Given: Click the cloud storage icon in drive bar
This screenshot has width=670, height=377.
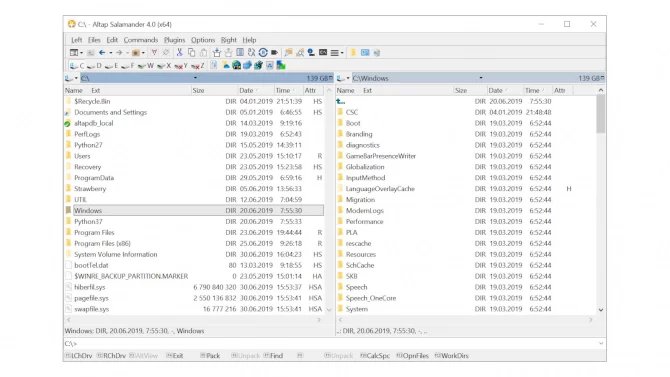Looking at the screenshot, I should click(226, 65).
